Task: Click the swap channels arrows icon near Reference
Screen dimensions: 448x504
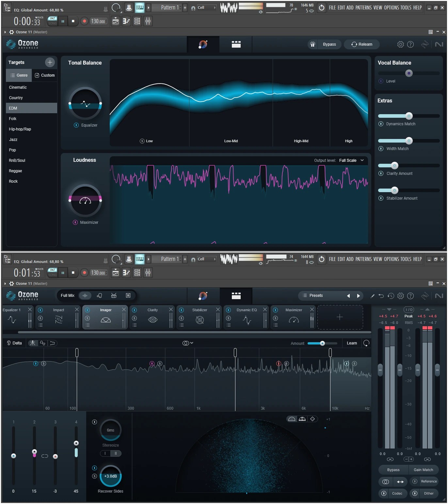Action: 400,482
